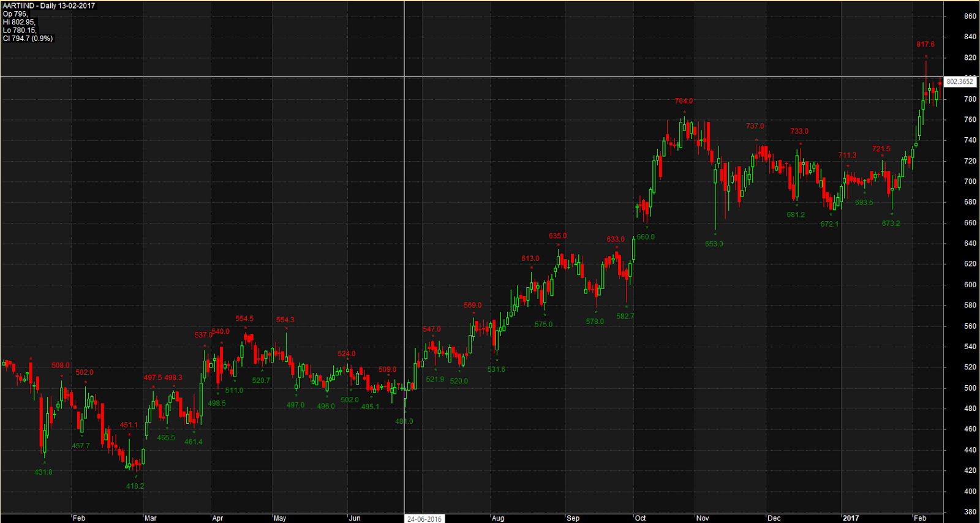Click the 681.2 swing low label

click(796, 215)
